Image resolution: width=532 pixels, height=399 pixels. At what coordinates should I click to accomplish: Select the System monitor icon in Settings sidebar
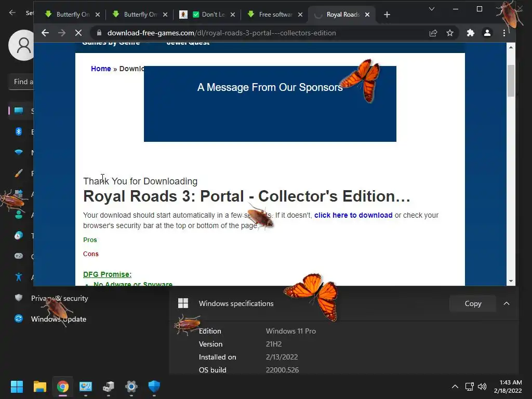[x=19, y=111]
